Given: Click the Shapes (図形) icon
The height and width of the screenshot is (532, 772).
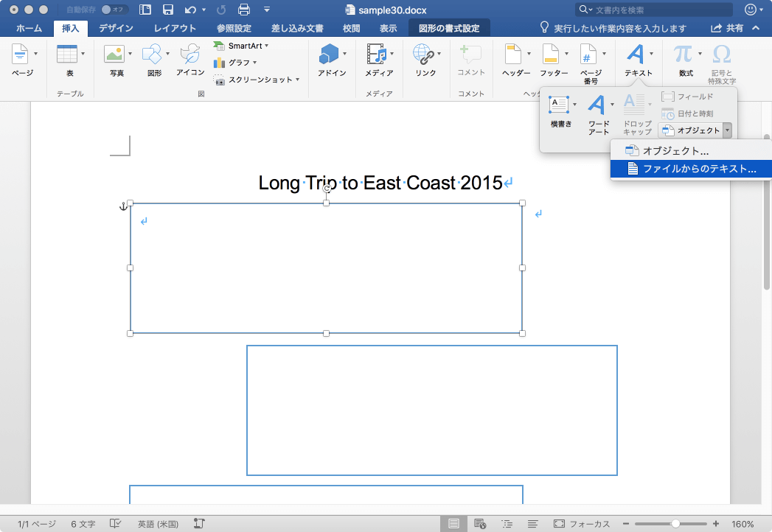Looking at the screenshot, I should 152,54.
